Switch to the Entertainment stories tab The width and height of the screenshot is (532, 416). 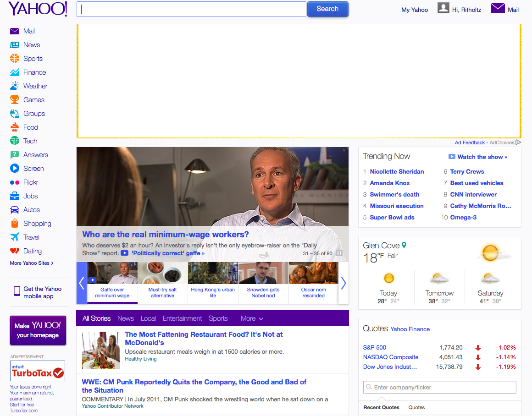click(182, 318)
